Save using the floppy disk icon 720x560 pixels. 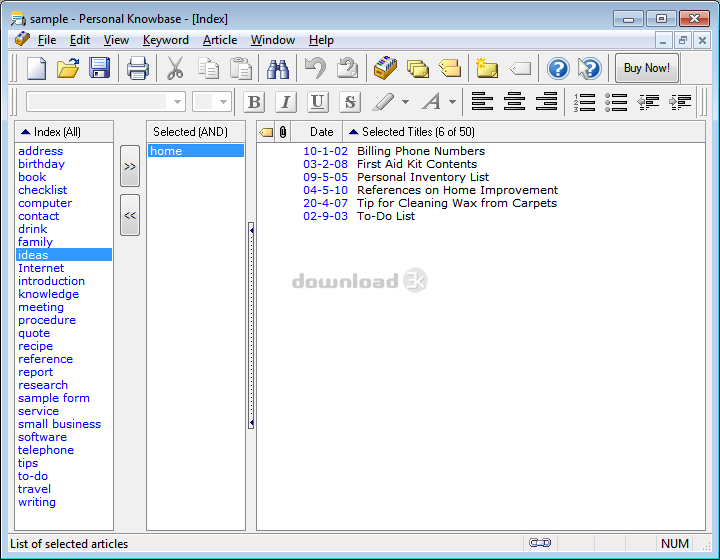[99, 68]
